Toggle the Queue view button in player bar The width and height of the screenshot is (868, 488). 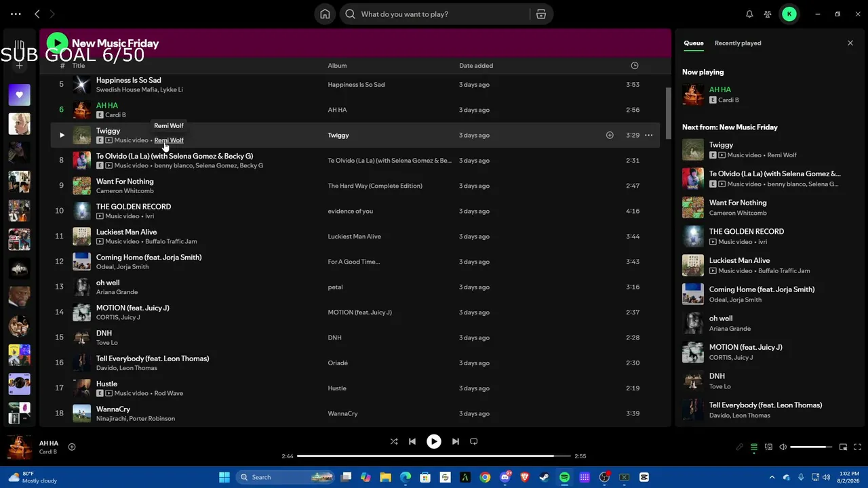(x=754, y=447)
